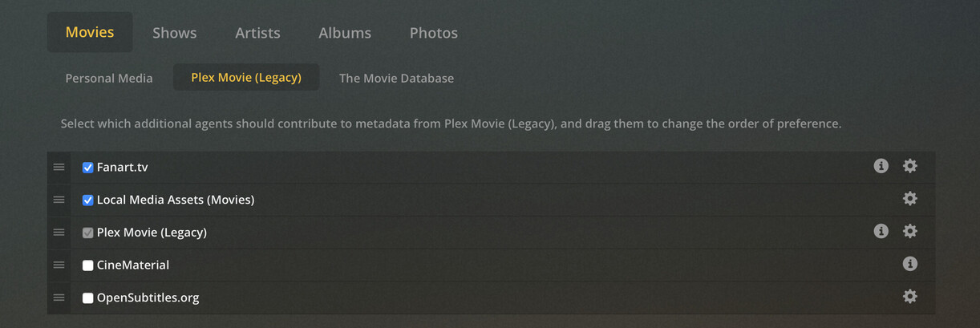This screenshot has height=328, width=980.
Task: Enable the OpenSubtitles.org checkbox
Action: 88,298
